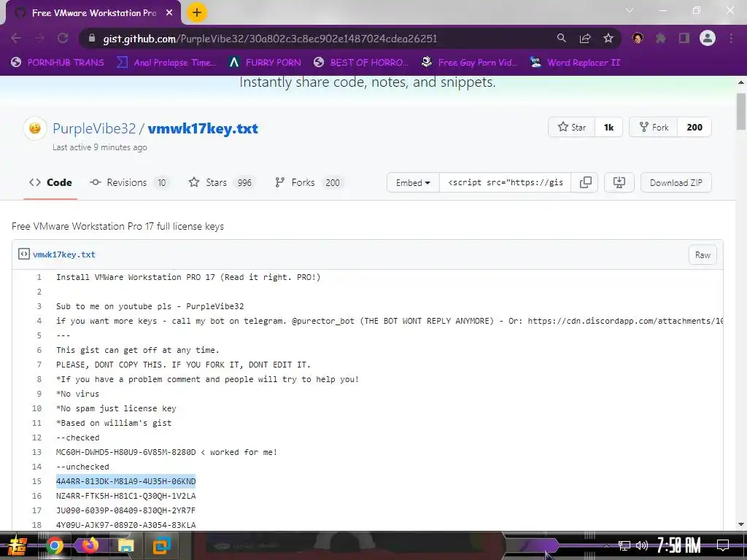This screenshot has width=747, height=560.
Task: Open the Embed dropdown
Action: (413, 182)
